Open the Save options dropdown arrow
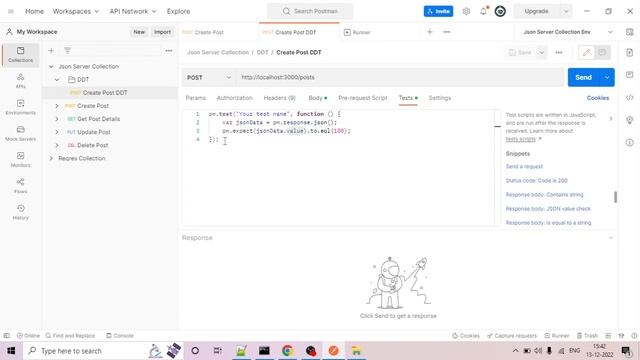The image size is (640, 360). tap(541, 52)
